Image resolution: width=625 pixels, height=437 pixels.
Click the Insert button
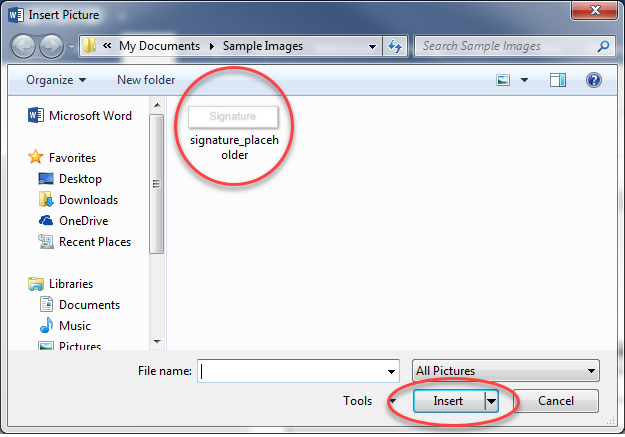[x=448, y=401]
